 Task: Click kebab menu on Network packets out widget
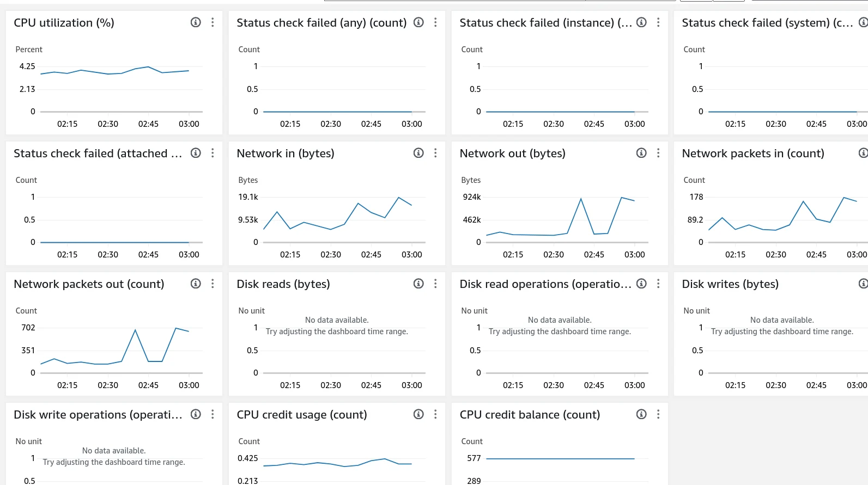(x=213, y=284)
